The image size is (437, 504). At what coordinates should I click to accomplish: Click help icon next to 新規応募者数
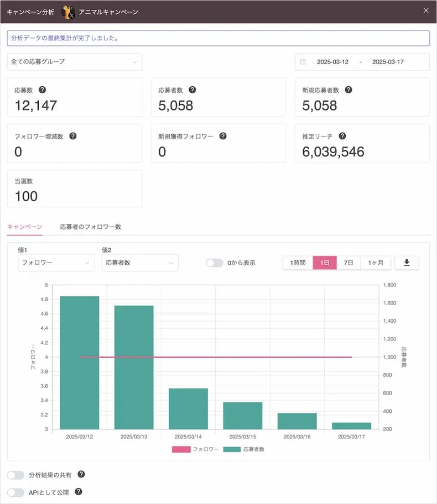(348, 90)
